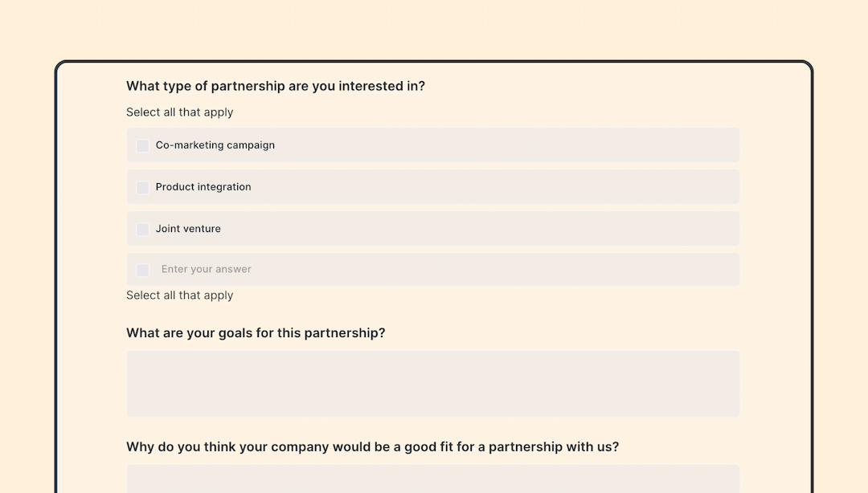868x493 pixels.
Task: Toggle the Co-marketing campaign checkbox
Action: (x=142, y=145)
